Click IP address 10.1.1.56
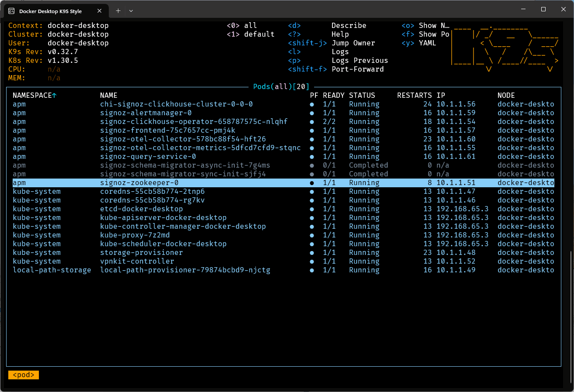574x392 pixels. [456, 104]
